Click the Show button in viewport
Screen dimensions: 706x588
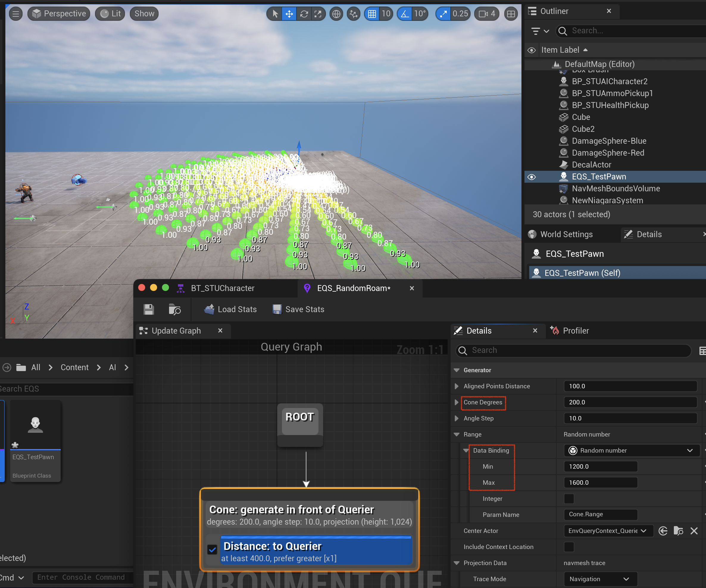tap(144, 14)
